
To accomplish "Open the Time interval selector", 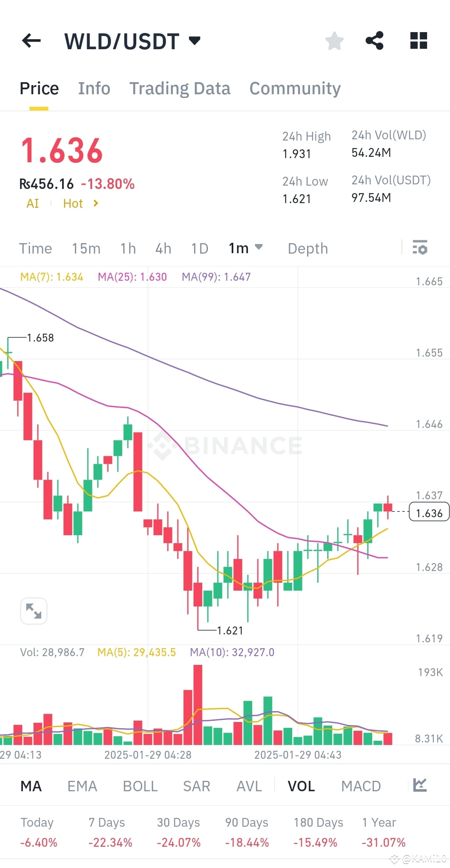I will click(35, 248).
